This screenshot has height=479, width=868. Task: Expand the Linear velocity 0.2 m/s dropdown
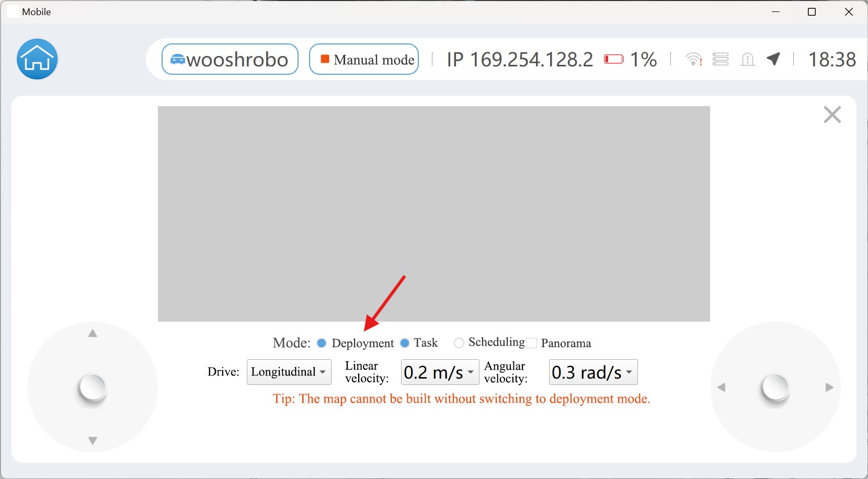440,372
